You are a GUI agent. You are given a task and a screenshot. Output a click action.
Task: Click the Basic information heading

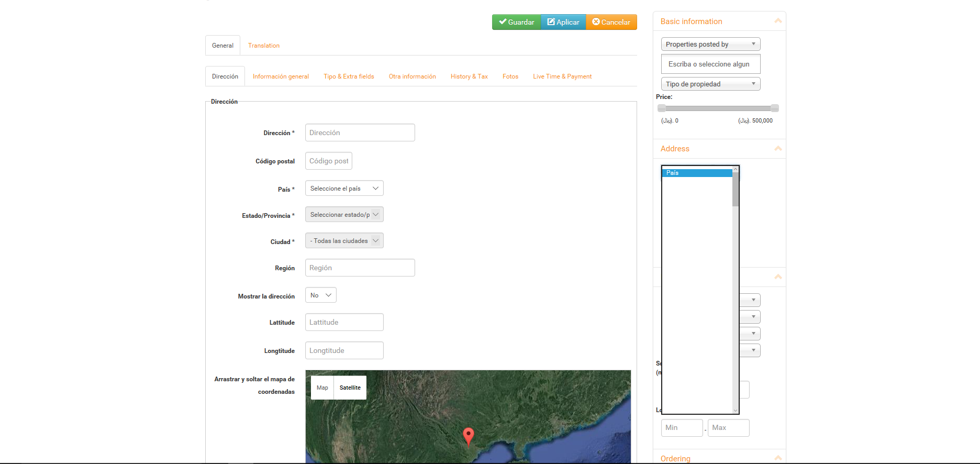pos(692,21)
